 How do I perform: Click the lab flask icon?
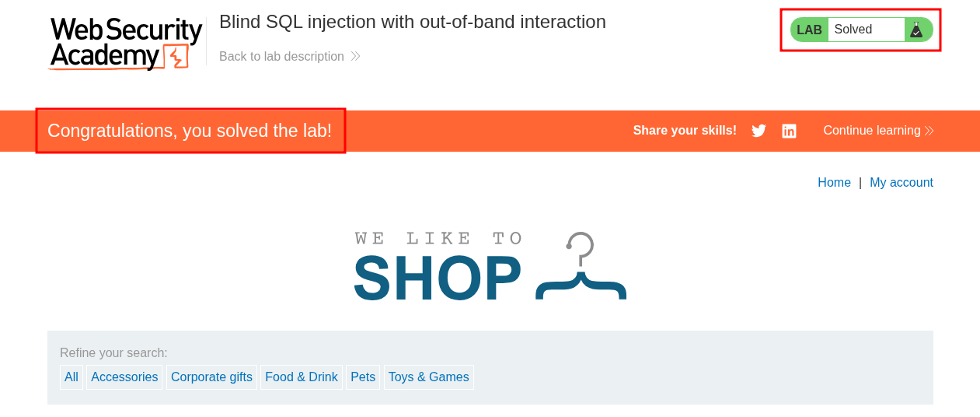(916, 30)
